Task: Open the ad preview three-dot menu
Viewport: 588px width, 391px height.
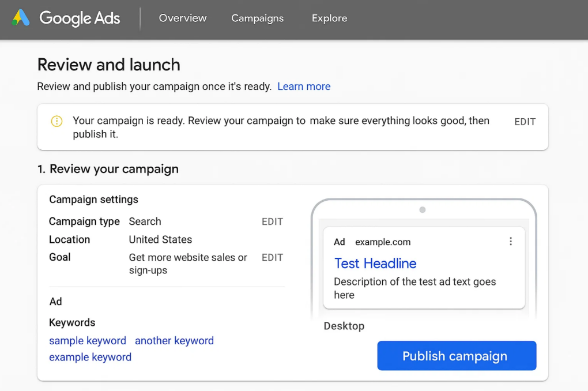Action: coord(510,241)
